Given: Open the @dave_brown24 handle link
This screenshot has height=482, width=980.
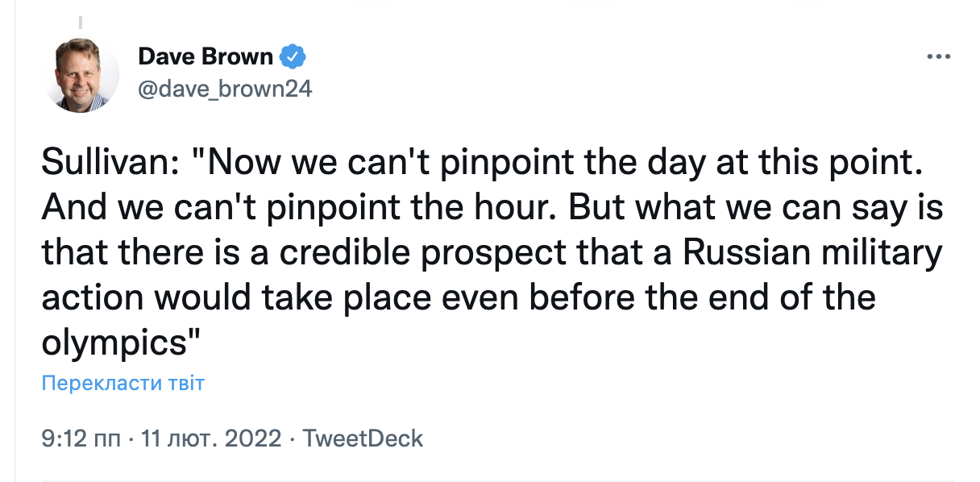Looking at the screenshot, I should click(x=225, y=89).
